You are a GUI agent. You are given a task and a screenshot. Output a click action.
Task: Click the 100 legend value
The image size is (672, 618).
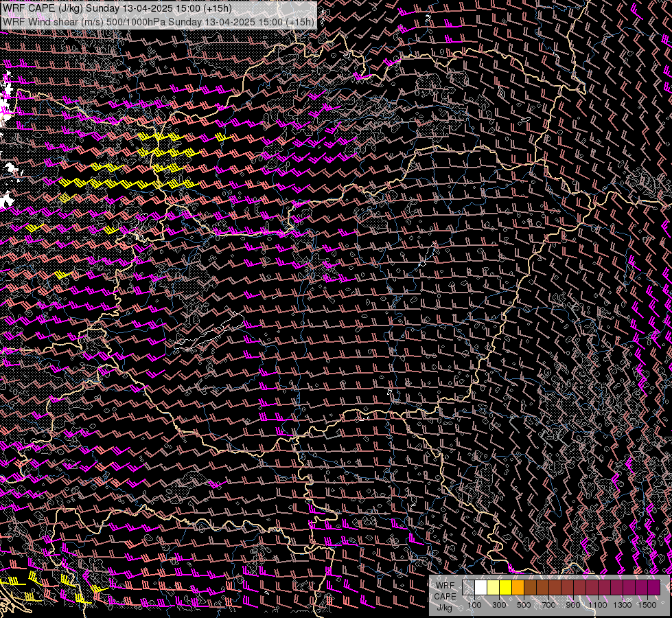pyautogui.click(x=474, y=605)
